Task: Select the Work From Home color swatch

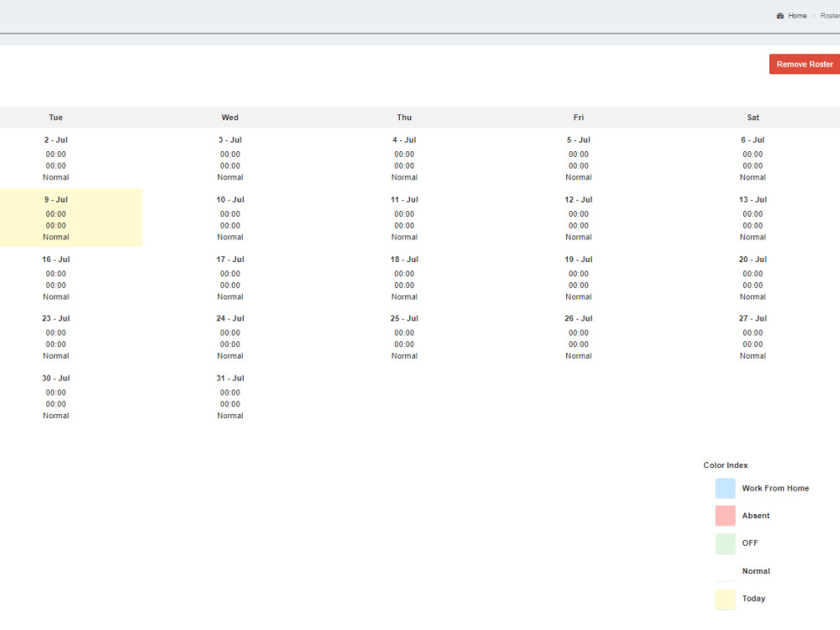Action: point(726,488)
